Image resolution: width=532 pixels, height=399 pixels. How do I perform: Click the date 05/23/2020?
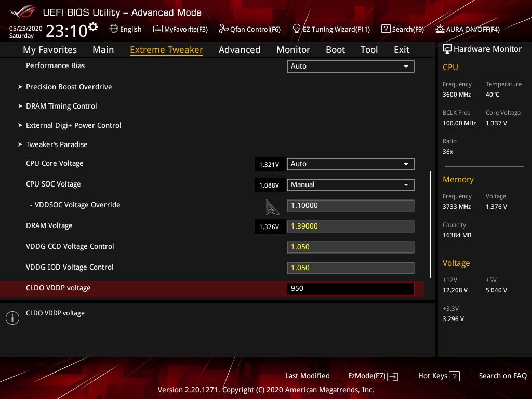tap(26, 29)
